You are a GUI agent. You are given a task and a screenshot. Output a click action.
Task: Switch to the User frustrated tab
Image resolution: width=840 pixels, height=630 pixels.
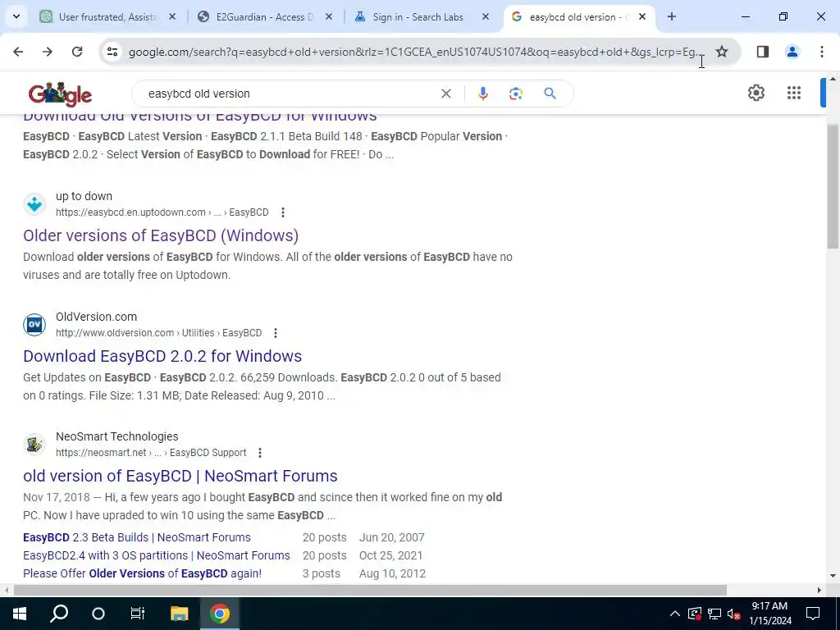click(x=107, y=17)
